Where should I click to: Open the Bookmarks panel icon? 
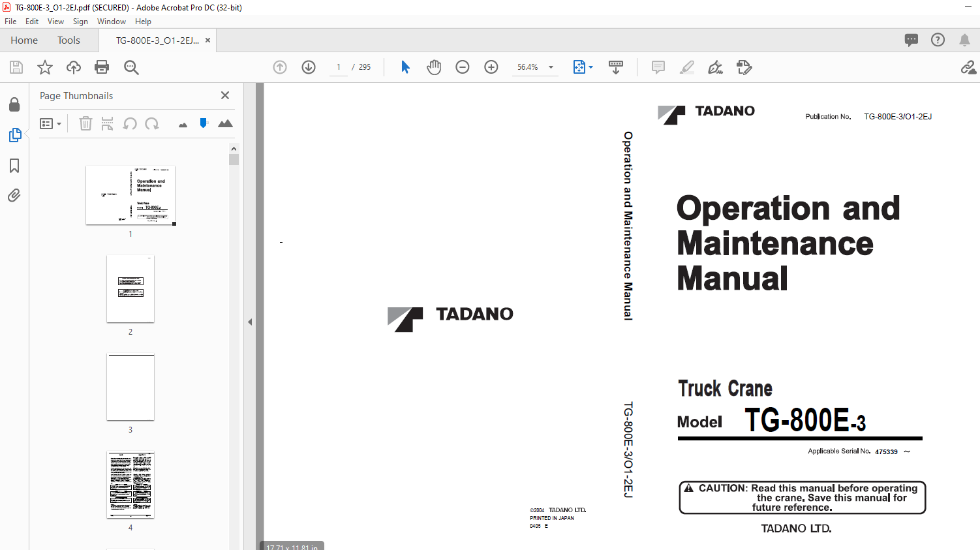(14, 166)
